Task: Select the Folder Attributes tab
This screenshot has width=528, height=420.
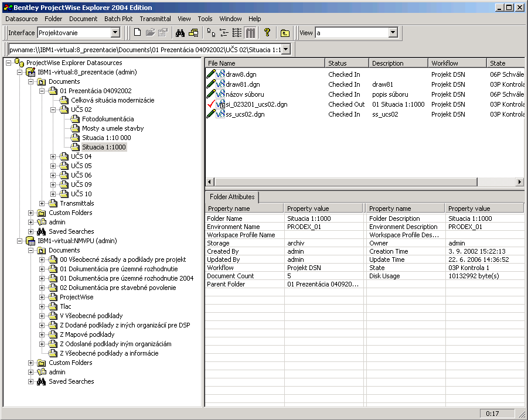Action: click(x=231, y=197)
